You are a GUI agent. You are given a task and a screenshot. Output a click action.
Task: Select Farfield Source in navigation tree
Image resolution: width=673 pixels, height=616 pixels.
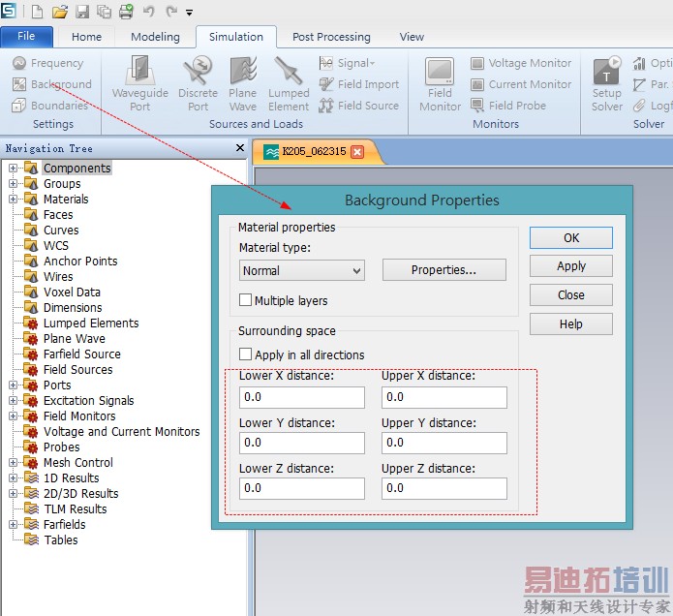[82, 354]
